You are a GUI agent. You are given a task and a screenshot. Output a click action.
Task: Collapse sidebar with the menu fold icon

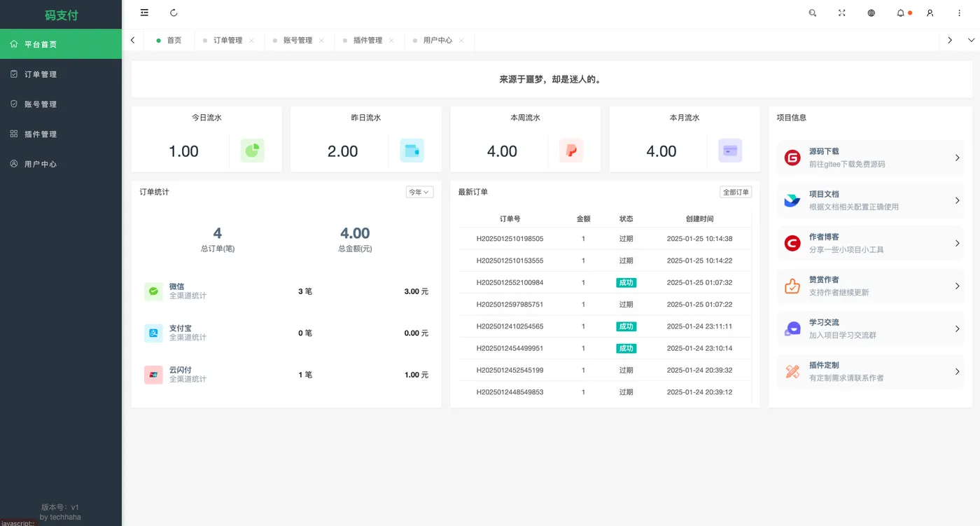coord(144,13)
